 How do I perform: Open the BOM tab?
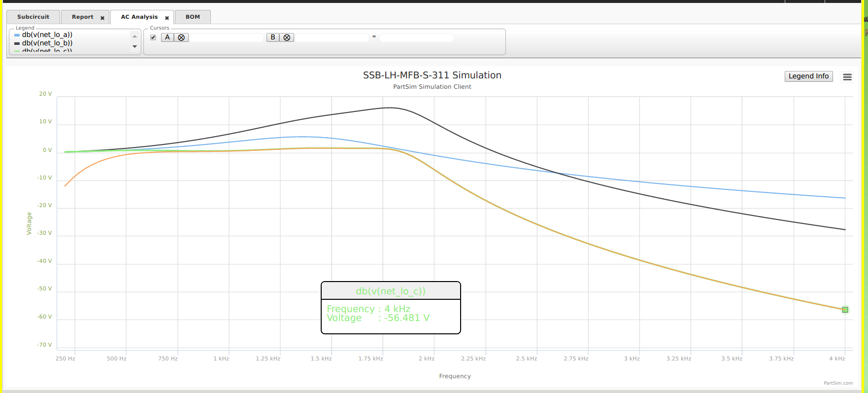(x=193, y=17)
